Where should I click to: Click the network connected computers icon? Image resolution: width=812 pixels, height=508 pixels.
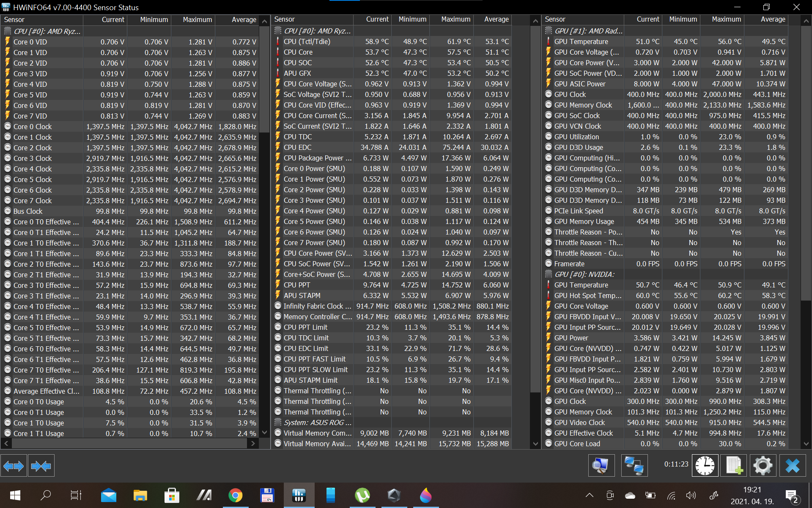pos(634,465)
